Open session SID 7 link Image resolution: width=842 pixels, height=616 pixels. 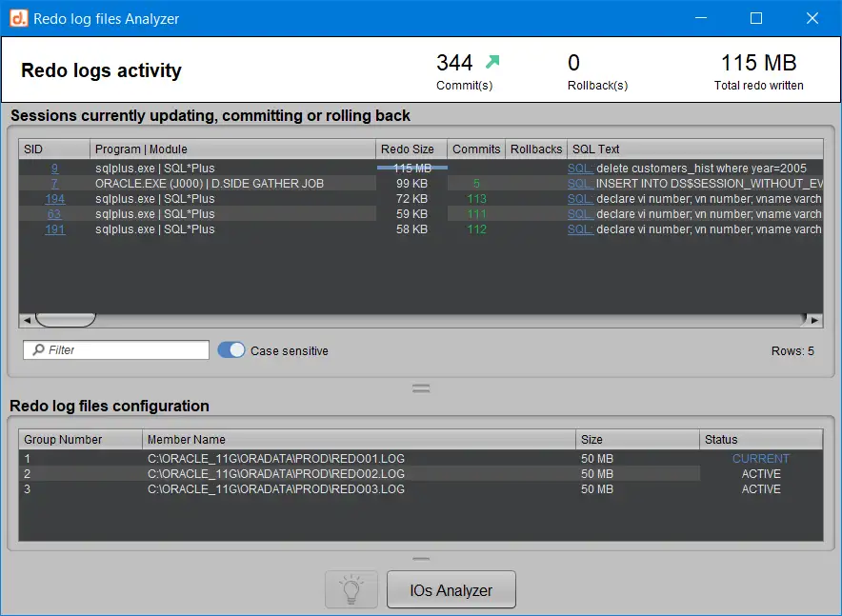(55, 184)
